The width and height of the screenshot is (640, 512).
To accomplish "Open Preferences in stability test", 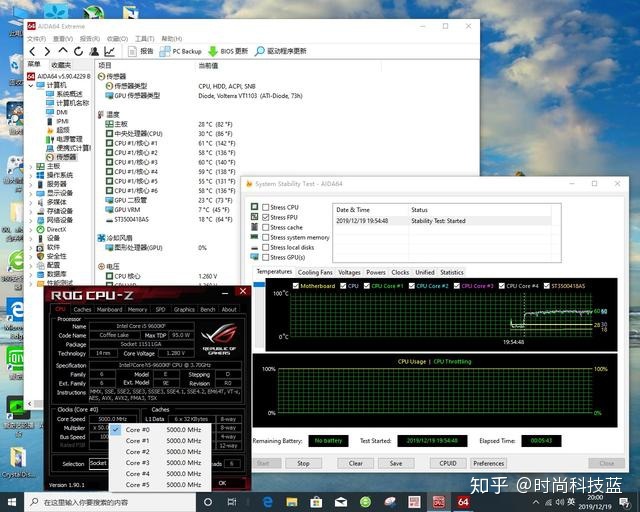I will point(489,463).
